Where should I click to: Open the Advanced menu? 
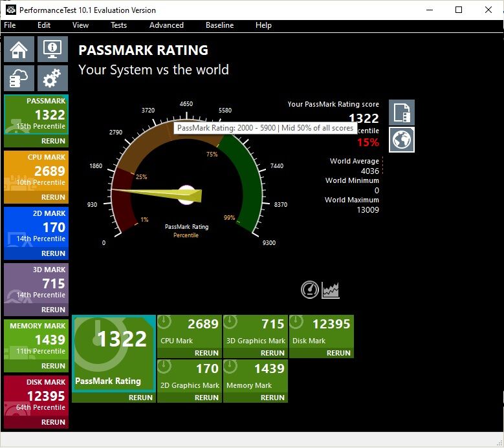[x=166, y=25]
